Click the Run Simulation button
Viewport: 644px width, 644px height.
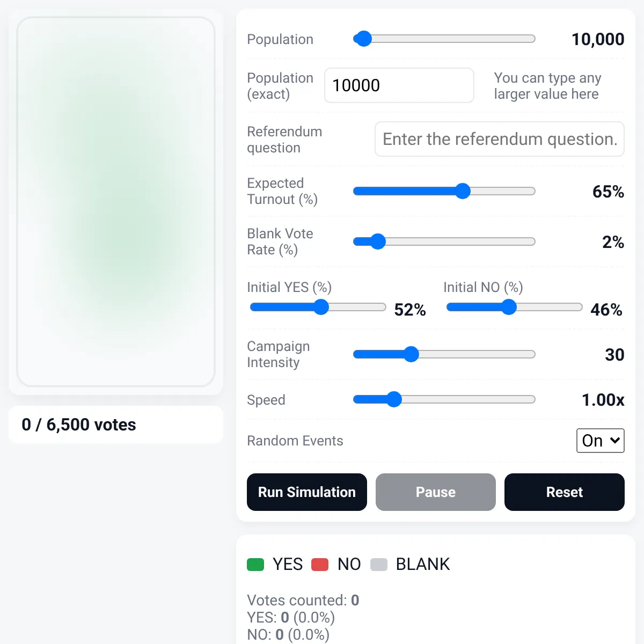[x=307, y=492]
